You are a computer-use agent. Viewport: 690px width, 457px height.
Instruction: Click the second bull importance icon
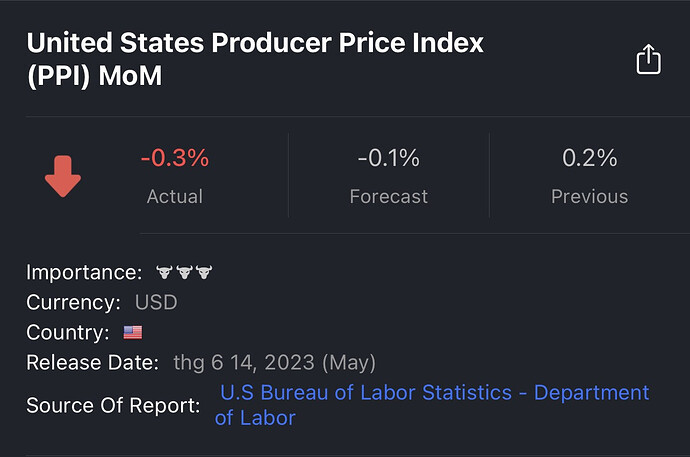tap(184, 272)
